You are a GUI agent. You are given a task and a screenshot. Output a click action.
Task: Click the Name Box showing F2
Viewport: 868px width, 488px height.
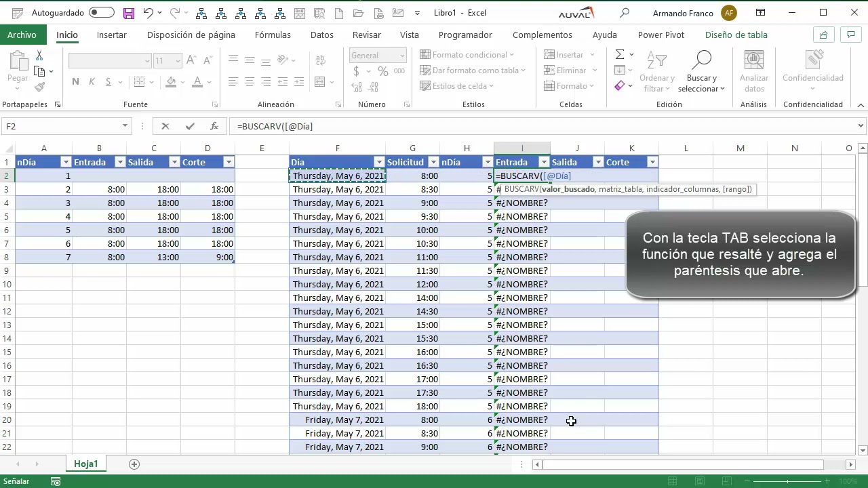pos(61,126)
